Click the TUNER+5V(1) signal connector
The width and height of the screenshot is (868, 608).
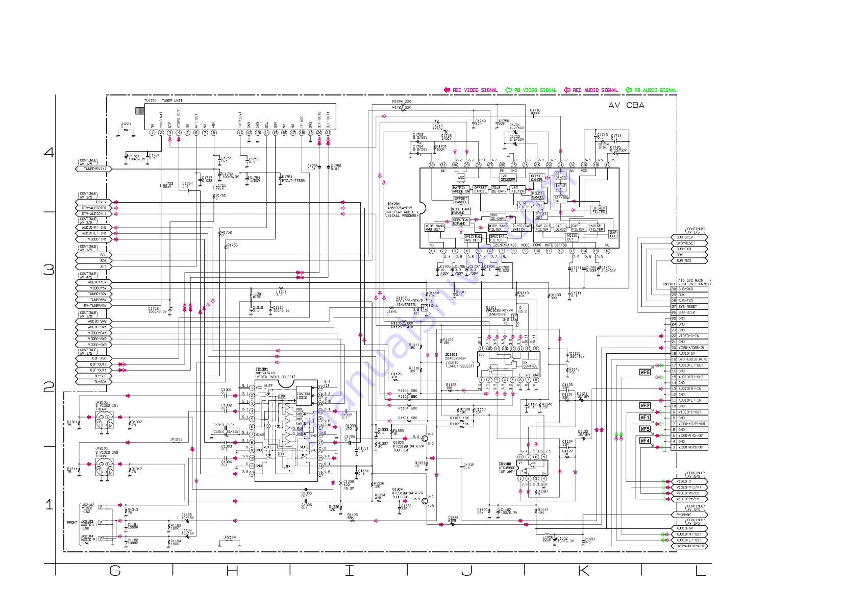pos(94,168)
